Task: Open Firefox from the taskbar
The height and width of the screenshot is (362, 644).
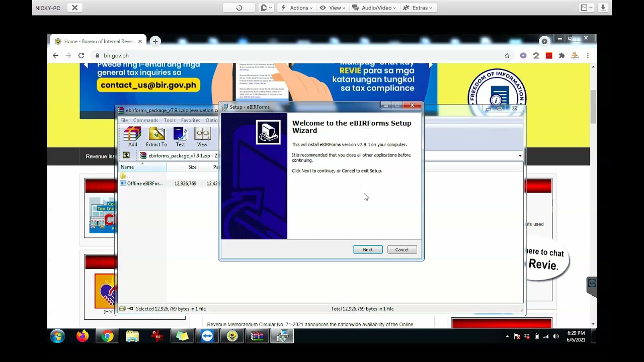Action: click(83, 336)
